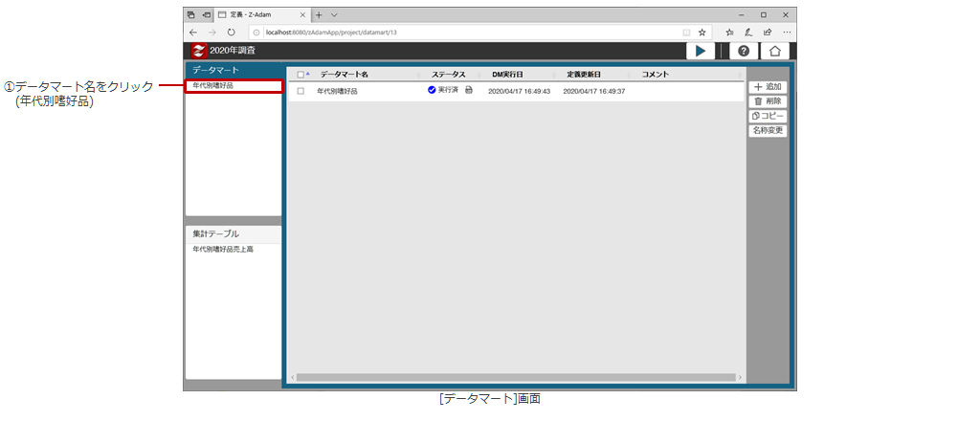Open the help question mark icon
Screen dimensions: 980x421
click(743, 52)
